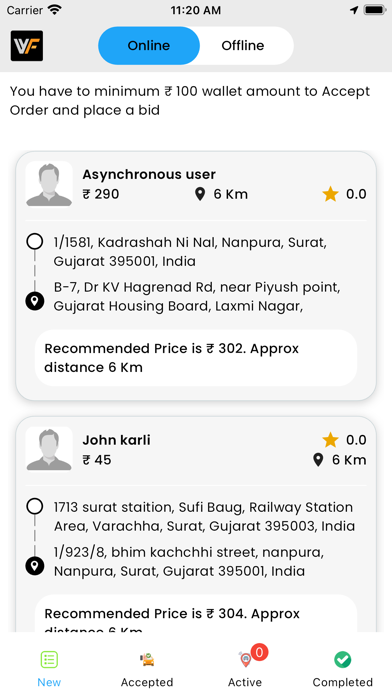Tap the pickup circle icon for surat staition
The width and height of the screenshot is (392, 696).
click(x=35, y=506)
